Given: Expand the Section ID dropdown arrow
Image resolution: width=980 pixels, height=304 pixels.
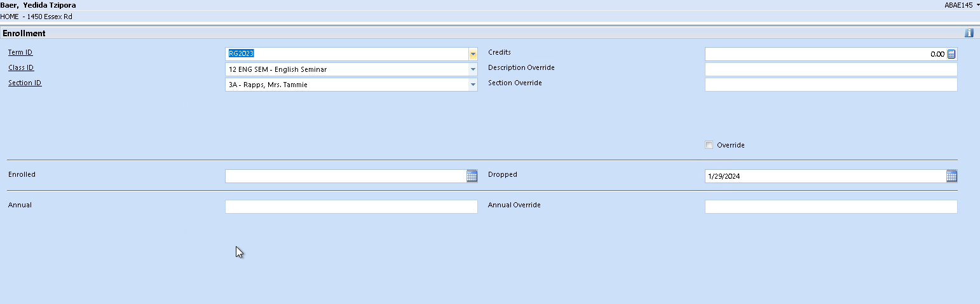Looking at the screenshot, I should pyautogui.click(x=473, y=85).
